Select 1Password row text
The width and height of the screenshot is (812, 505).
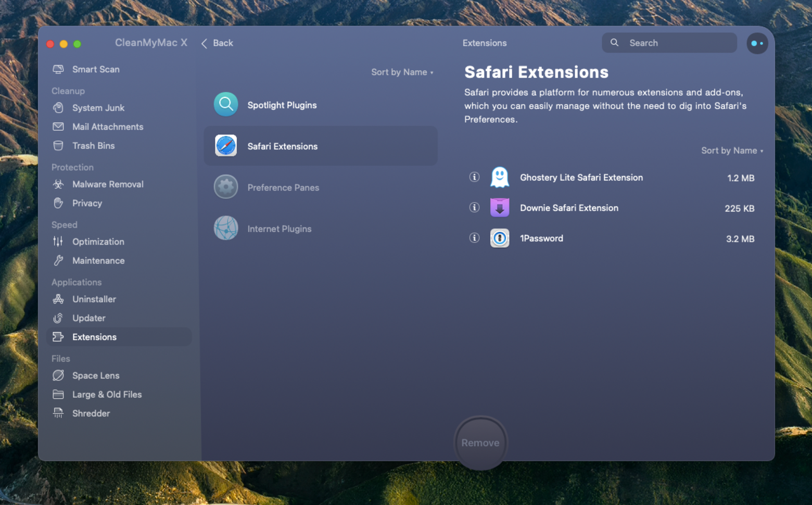(541, 238)
